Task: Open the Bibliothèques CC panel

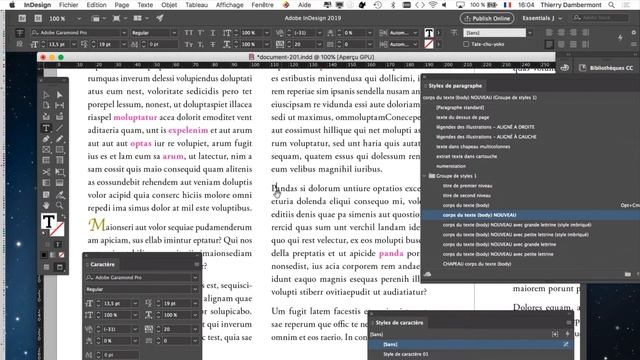Action: [607, 68]
